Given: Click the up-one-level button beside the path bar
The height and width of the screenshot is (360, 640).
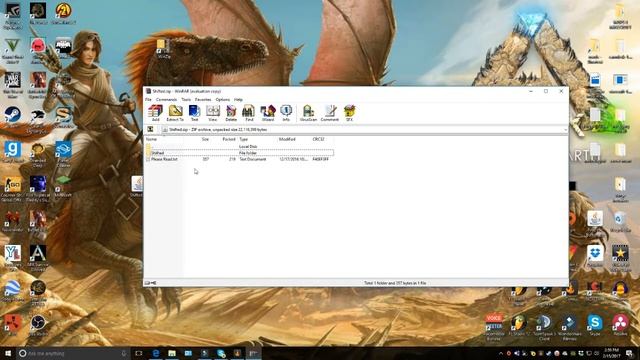Looking at the screenshot, I should pos(150,129).
